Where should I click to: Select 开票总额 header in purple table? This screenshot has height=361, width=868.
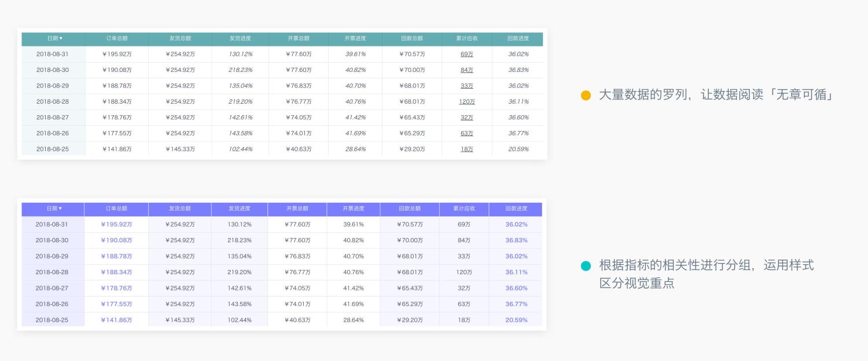point(297,209)
